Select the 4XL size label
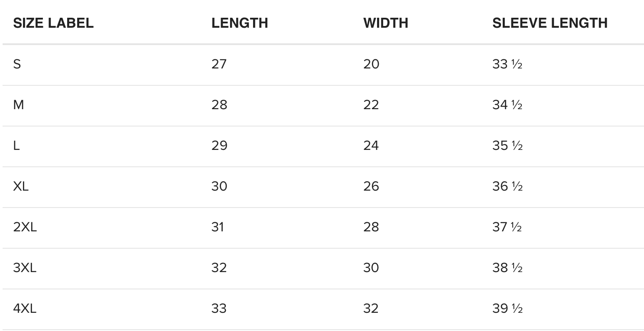The image size is (644, 331). pyautogui.click(x=25, y=308)
